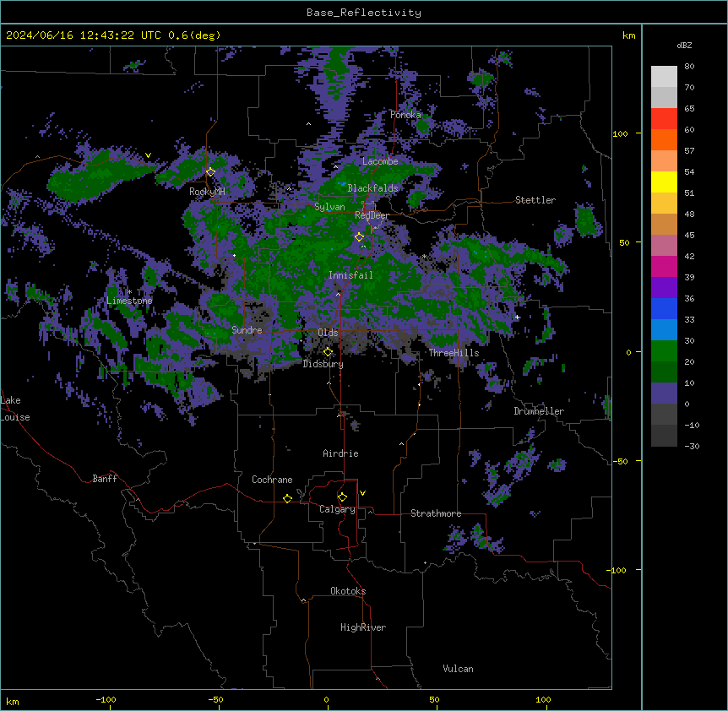Click the Okotoks label
The width and height of the screenshot is (728, 711).
[348, 591]
